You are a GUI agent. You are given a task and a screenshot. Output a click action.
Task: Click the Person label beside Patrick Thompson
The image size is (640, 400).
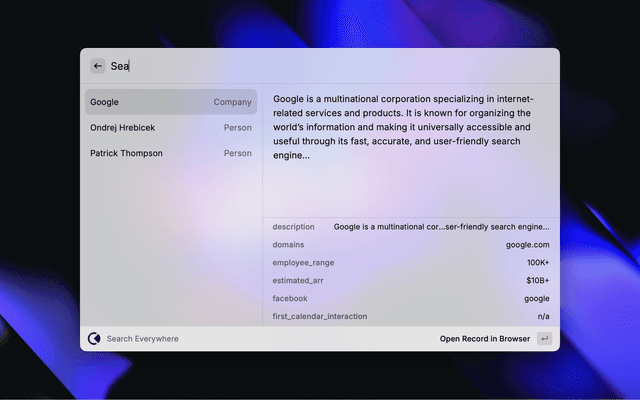click(x=237, y=154)
